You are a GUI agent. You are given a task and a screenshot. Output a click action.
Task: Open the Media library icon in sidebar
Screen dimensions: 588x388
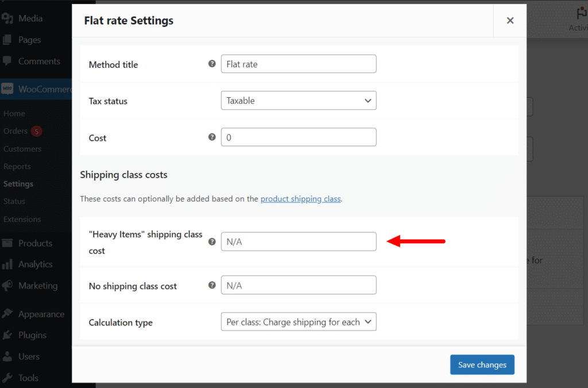pos(8,18)
